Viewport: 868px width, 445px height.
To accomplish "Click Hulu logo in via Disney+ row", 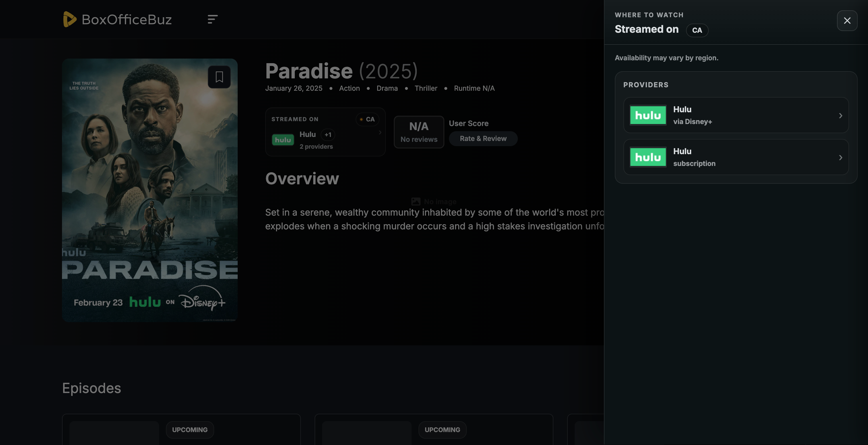I will (x=648, y=115).
